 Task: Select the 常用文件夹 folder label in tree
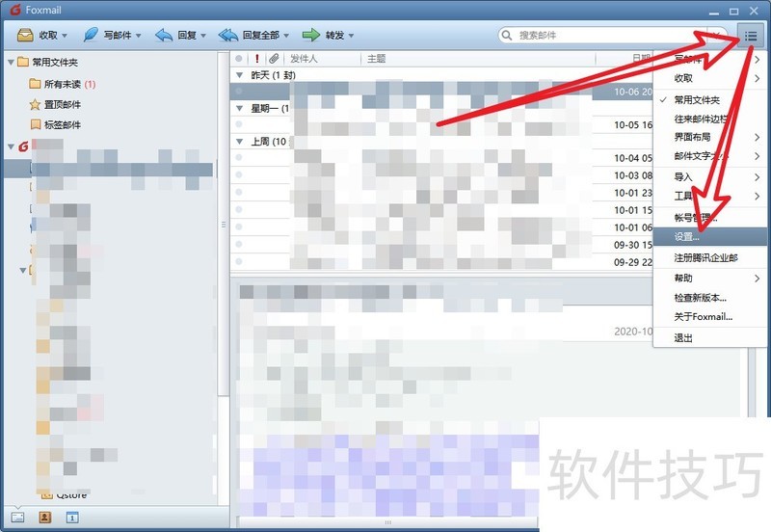tap(55, 62)
